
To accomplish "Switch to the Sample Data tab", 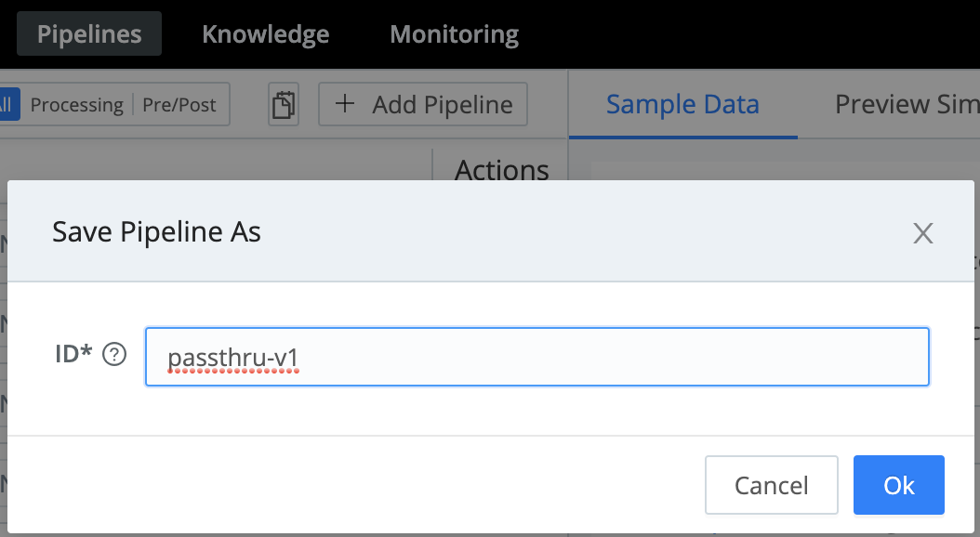I will [x=682, y=104].
